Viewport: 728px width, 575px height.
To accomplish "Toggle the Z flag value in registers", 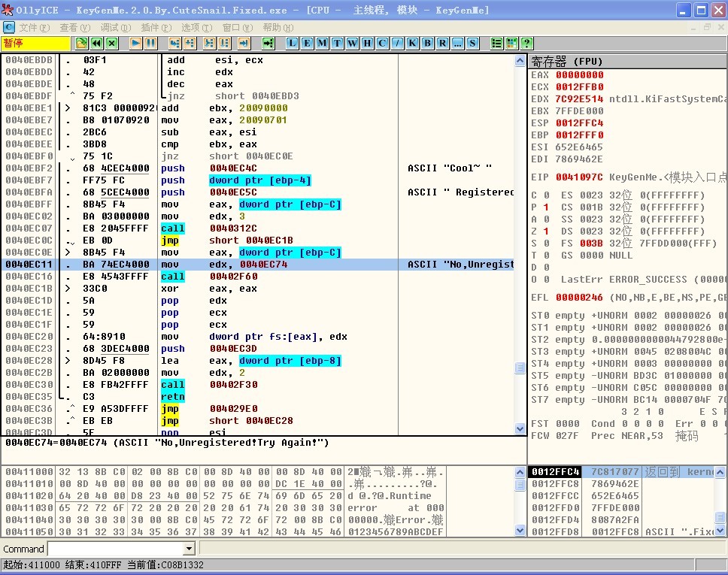I will (545, 232).
